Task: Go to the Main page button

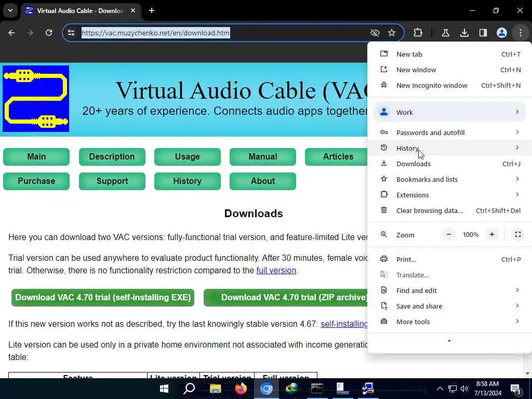Action: [36, 157]
